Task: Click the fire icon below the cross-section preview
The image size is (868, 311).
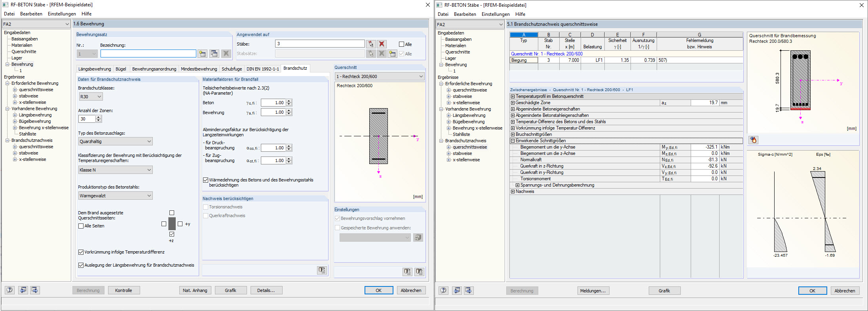Action: click(x=753, y=140)
